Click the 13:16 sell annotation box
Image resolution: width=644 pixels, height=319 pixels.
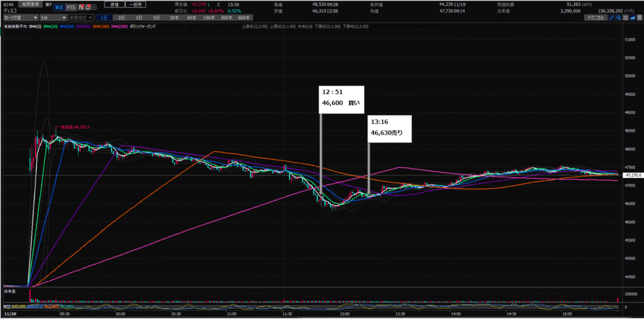coord(390,128)
